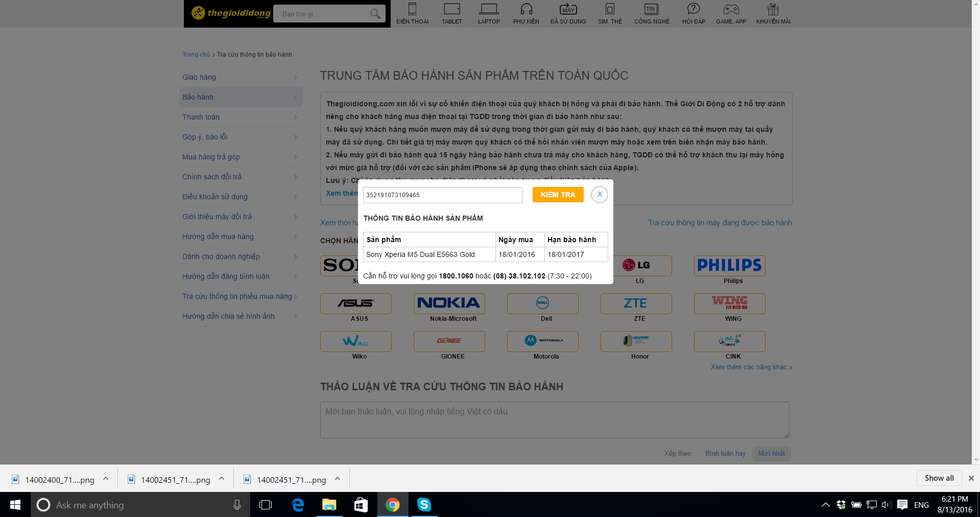Open the Windows Start menu
This screenshot has width=980, height=517.
tap(15, 505)
